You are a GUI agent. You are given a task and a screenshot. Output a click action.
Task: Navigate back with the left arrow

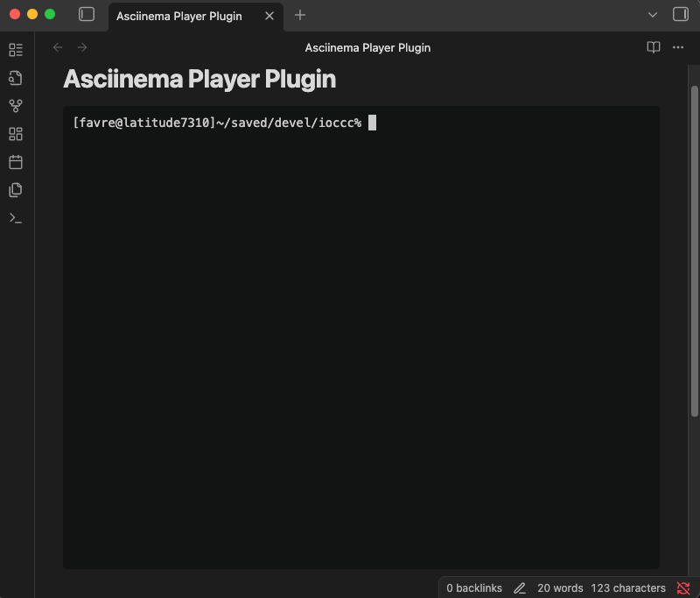coord(58,47)
